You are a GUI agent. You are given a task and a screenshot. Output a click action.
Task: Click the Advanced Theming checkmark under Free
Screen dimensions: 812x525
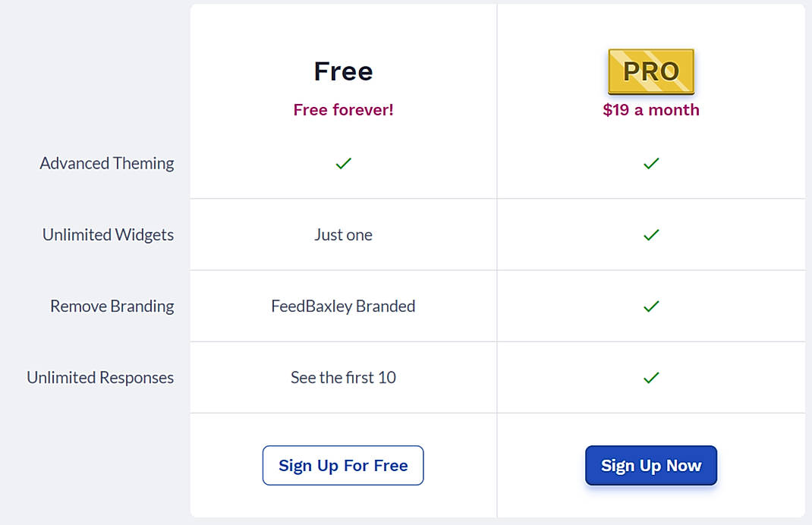point(343,163)
